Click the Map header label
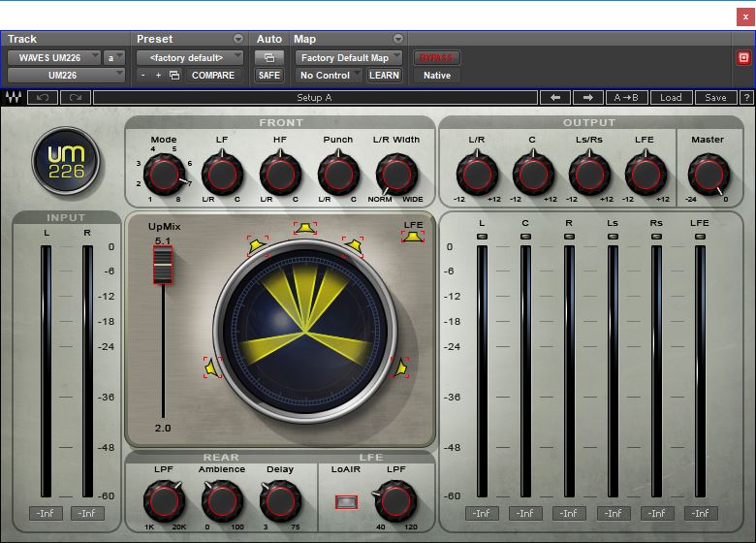This screenshot has height=543, width=756. [304, 39]
